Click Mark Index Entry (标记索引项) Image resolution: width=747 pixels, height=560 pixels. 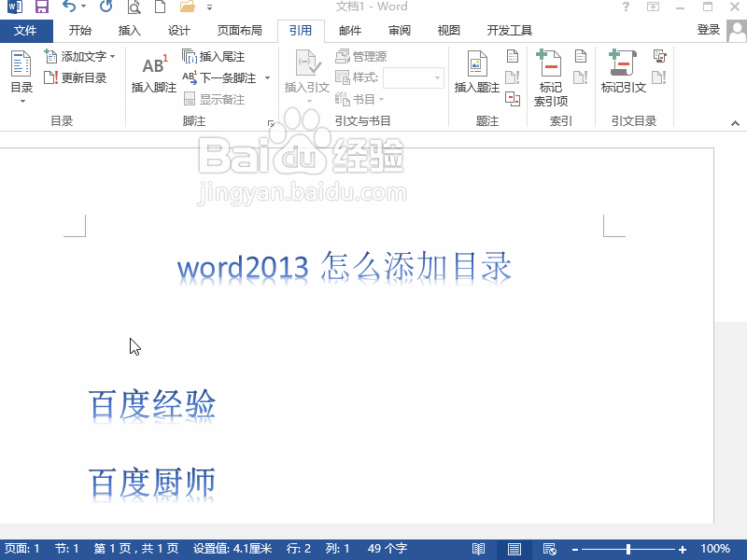[x=551, y=78]
